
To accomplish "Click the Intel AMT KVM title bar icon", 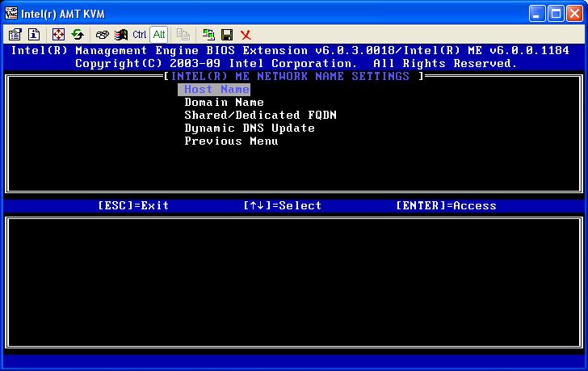I will pyautogui.click(x=10, y=13).
